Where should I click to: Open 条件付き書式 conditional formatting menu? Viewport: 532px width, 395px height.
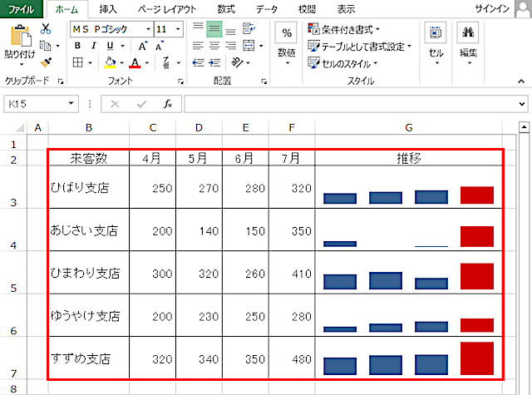pyautogui.click(x=342, y=29)
